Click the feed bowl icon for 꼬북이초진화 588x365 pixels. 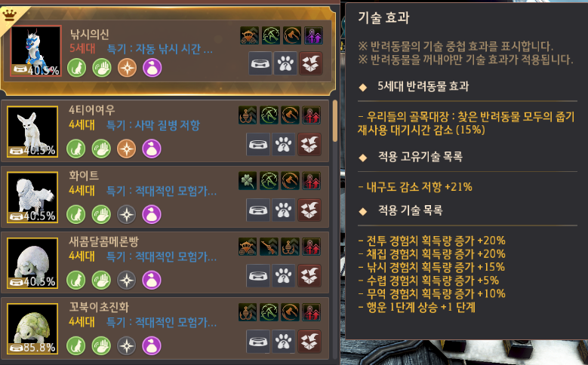258,342
